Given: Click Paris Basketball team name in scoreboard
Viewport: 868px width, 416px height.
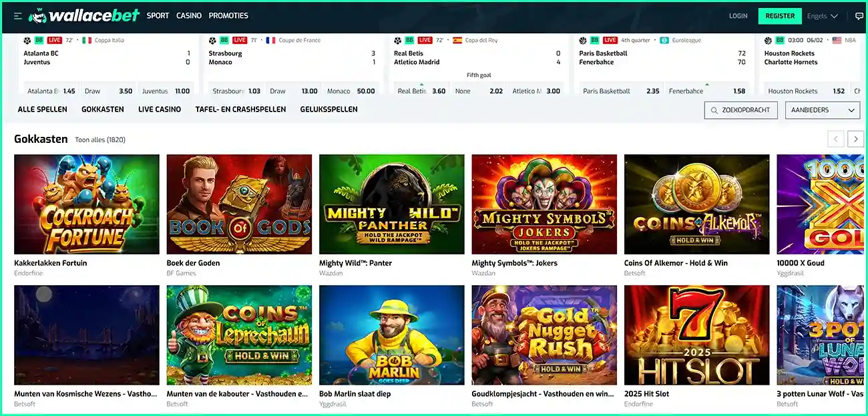Looking at the screenshot, I should point(604,53).
